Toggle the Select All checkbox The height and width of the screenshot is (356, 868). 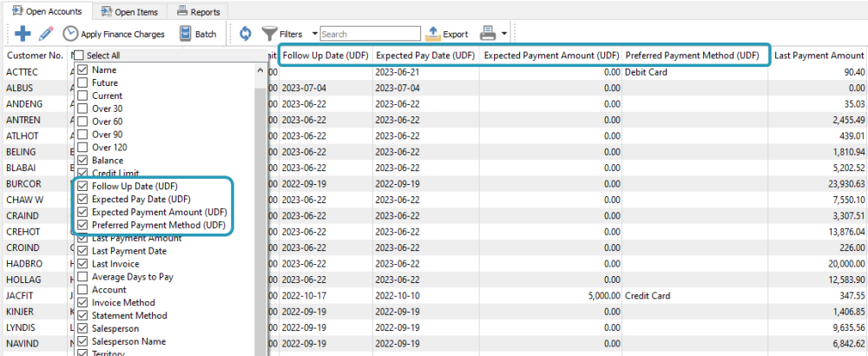(79, 56)
